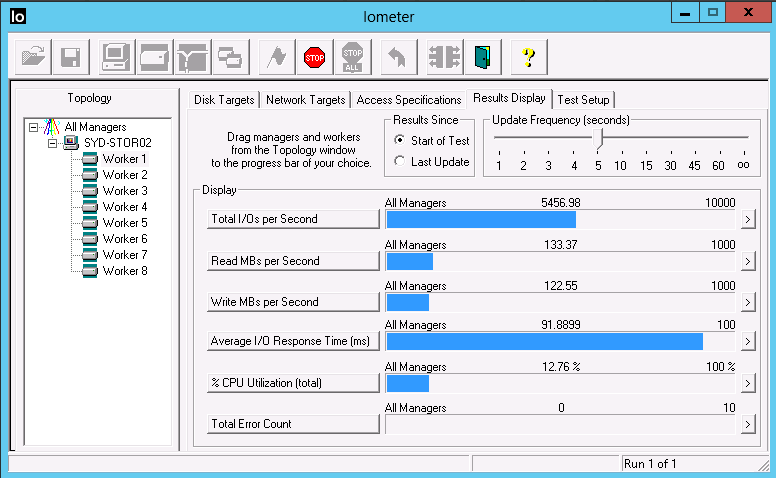Viewport: 776px width, 478px height.
Task: Save test configuration floppy icon
Action: pos(71,57)
